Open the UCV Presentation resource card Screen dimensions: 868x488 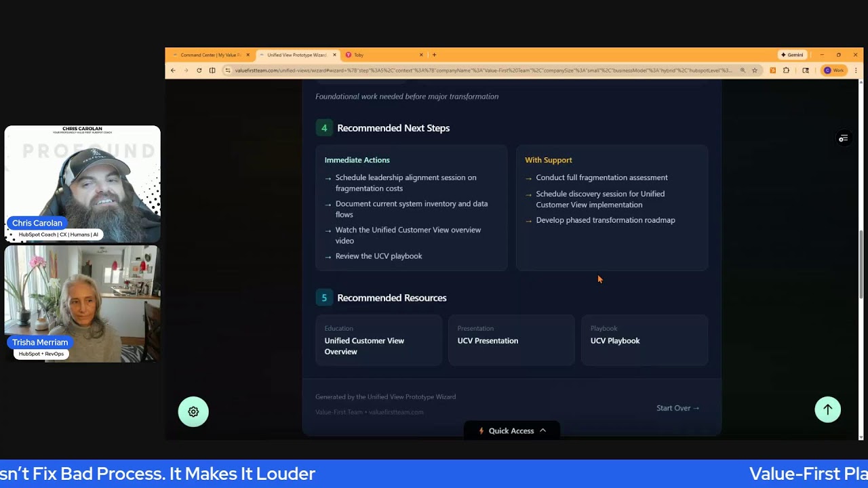pyautogui.click(x=511, y=340)
